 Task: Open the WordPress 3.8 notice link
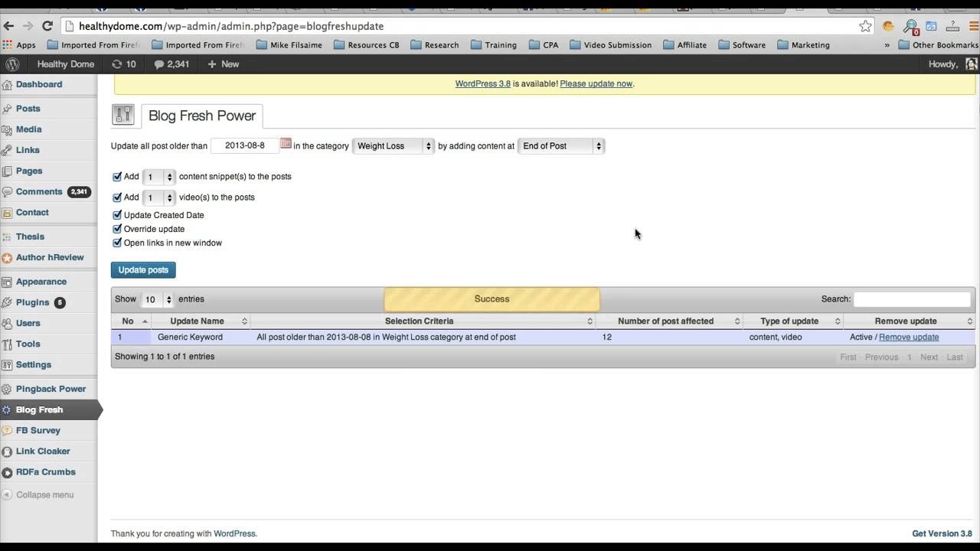pyautogui.click(x=483, y=84)
